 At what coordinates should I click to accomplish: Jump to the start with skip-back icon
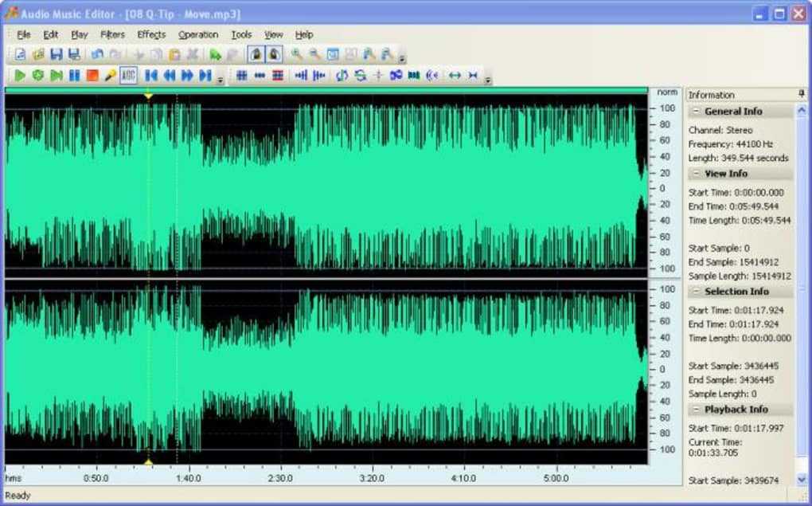pyautogui.click(x=151, y=76)
